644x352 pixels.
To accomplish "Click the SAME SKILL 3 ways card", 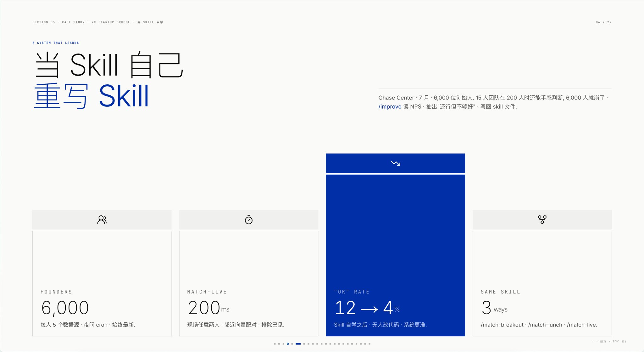I will tap(542, 283).
